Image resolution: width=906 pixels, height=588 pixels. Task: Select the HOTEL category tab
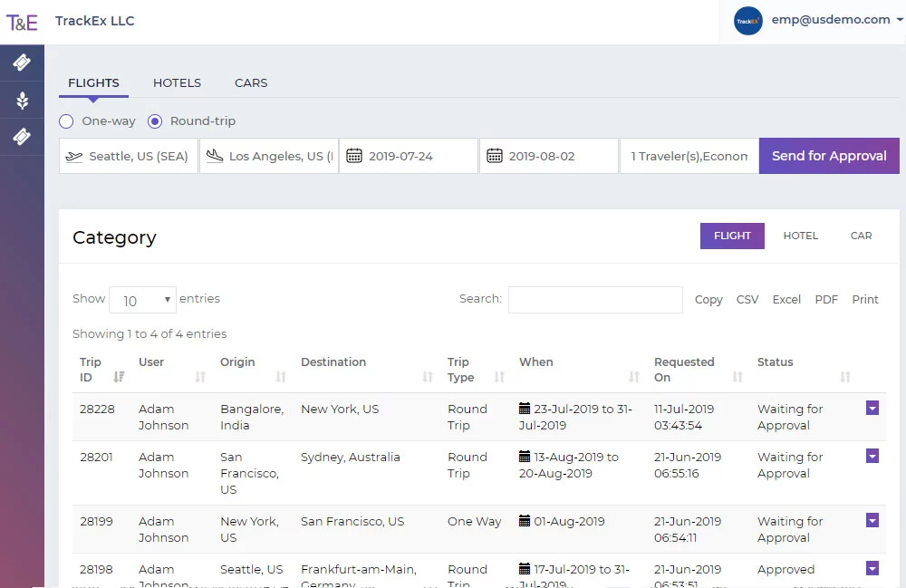coord(800,236)
